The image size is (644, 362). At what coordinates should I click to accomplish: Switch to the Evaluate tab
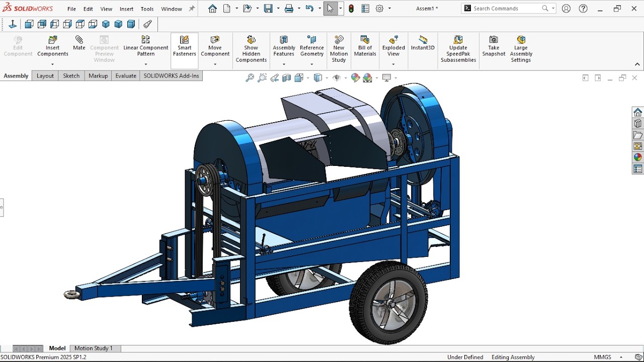point(126,76)
